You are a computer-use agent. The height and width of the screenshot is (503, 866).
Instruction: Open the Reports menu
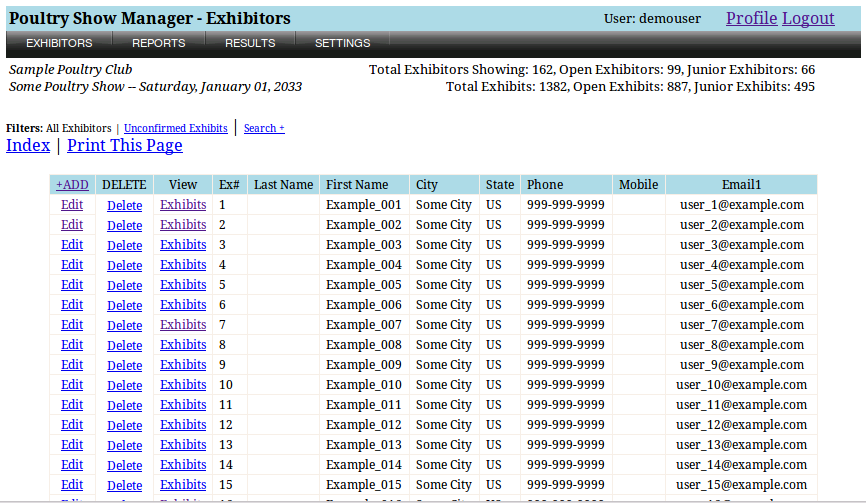point(159,43)
